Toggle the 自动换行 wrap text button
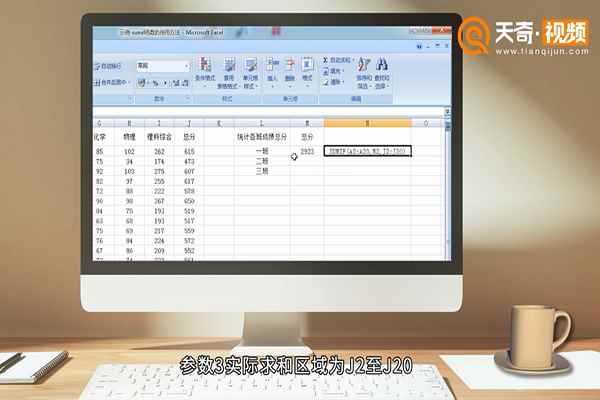Viewport: 600px width, 400px height. point(108,67)
